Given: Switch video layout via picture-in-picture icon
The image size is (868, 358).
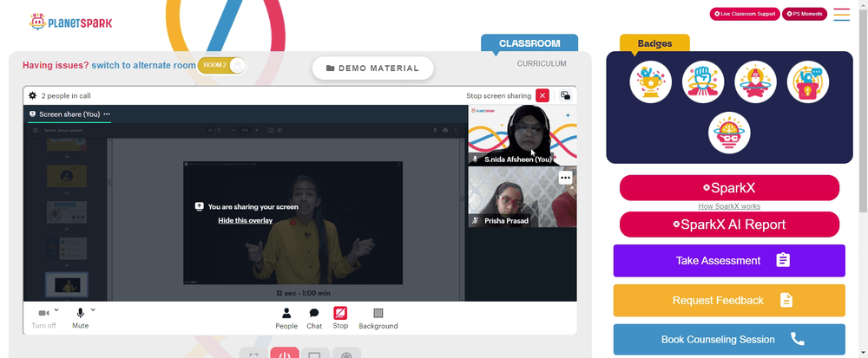Looking at the screenshot, I should (565, 95).
